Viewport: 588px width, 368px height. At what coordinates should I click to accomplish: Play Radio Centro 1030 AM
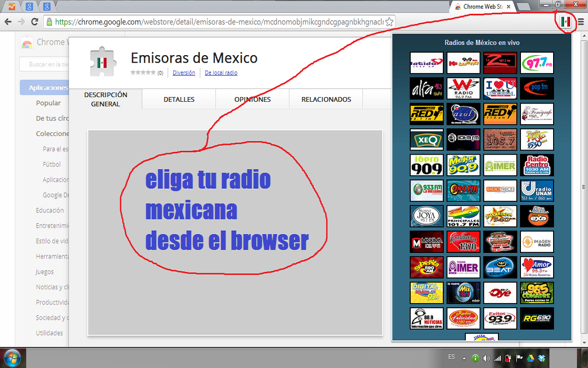537,165
